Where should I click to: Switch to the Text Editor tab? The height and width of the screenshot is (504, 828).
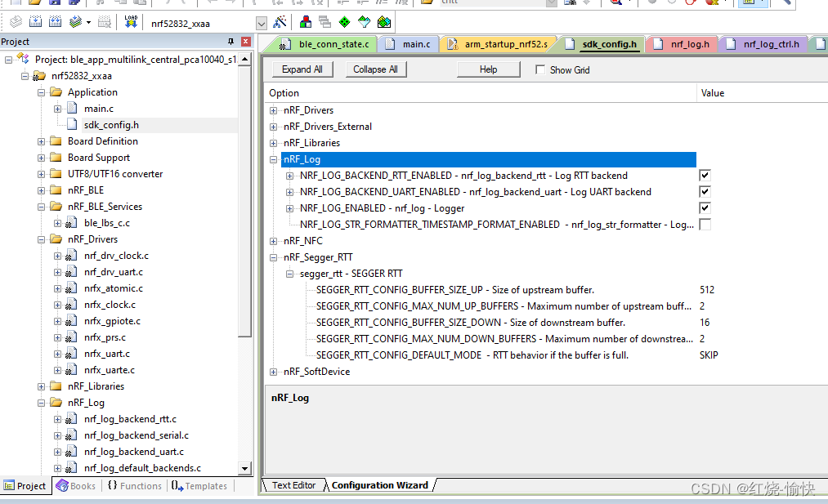pos(293,485)
